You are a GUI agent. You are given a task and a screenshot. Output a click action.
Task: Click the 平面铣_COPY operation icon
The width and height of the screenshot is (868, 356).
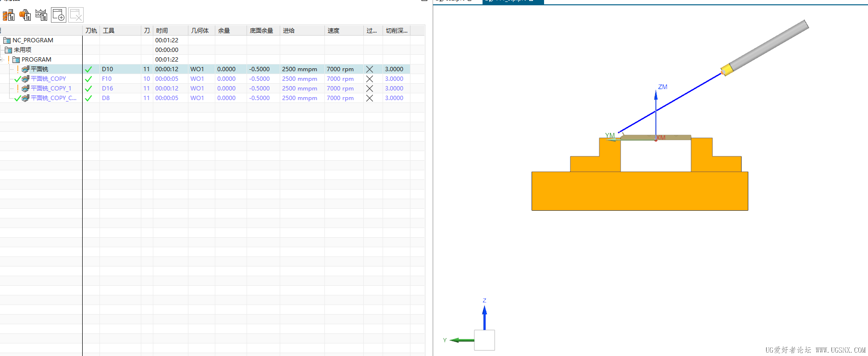coord(25,79)
